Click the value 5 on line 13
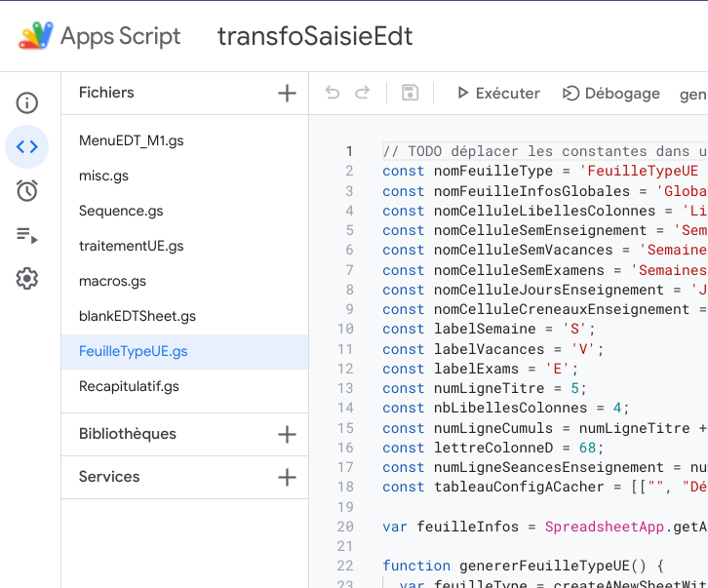This screenshot has width=708, height=588. 574,388
